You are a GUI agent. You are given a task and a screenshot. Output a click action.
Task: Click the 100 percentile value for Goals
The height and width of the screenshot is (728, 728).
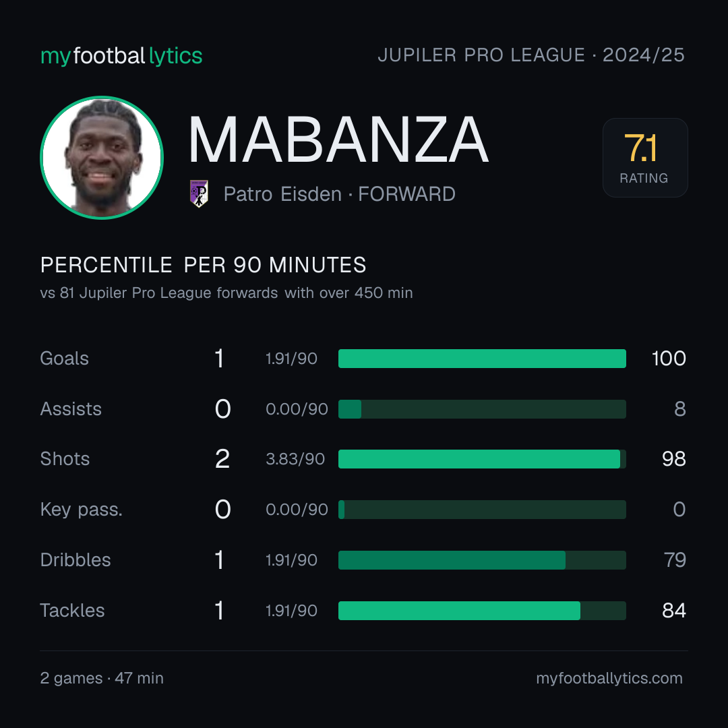click(669, 359)
